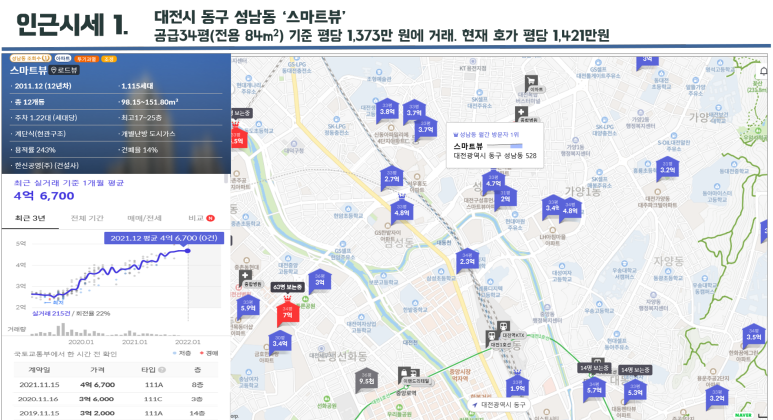
Task: Select the 2.7억 price marker on map
Action: 391,178
